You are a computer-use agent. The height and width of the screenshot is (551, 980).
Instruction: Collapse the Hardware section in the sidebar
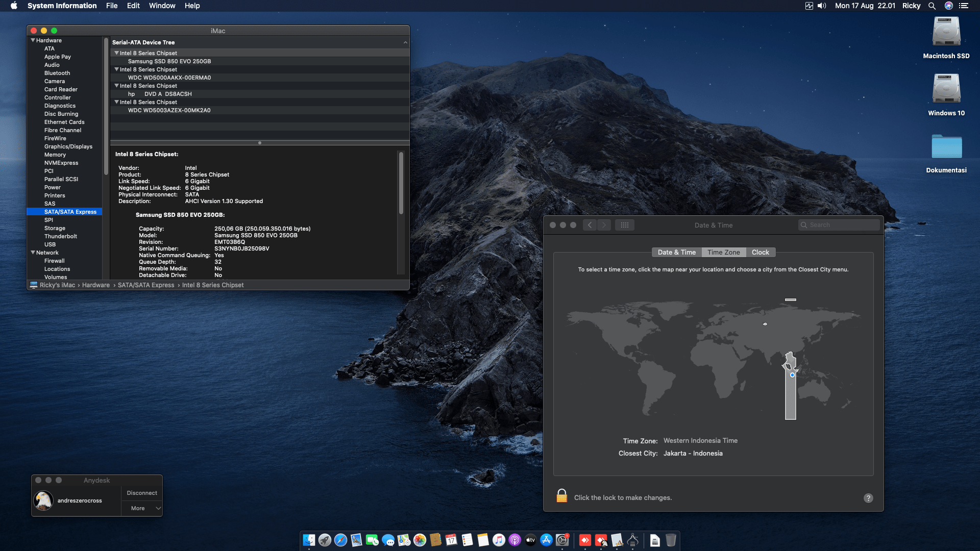click(x=33, y=40)
